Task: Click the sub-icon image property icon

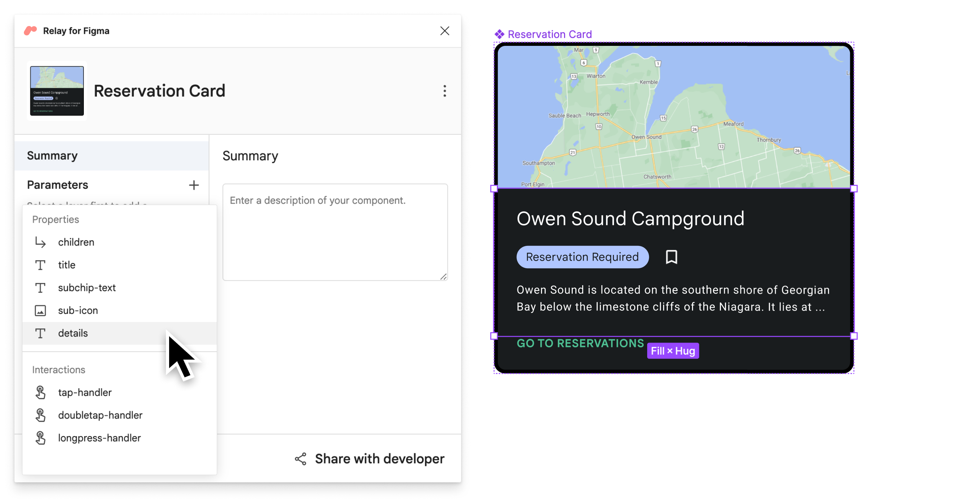Action: pos(40,310)
